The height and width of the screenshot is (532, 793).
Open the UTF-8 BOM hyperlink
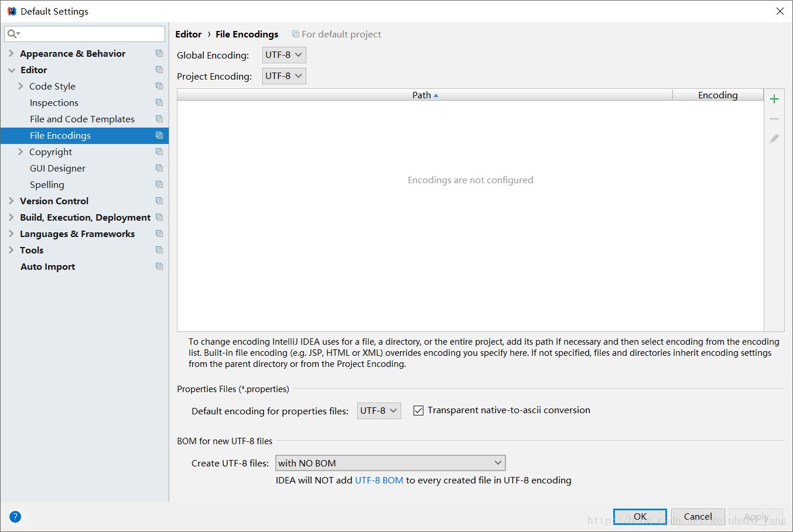379,480
